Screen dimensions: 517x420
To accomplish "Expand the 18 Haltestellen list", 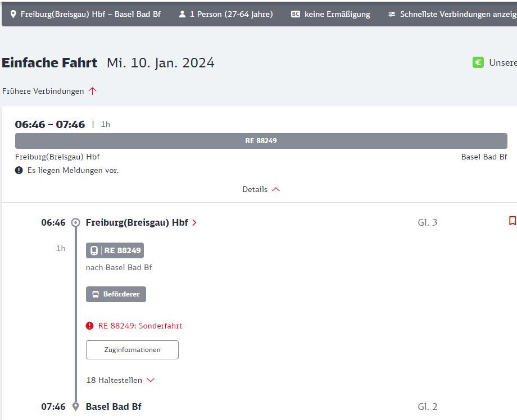I will [120, 380].
